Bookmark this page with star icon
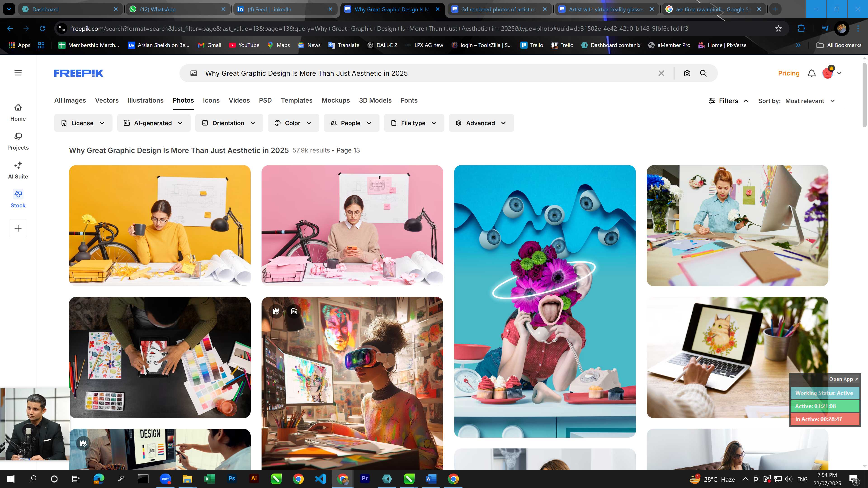This screenshot has width=868, height=488. (778, 28)
